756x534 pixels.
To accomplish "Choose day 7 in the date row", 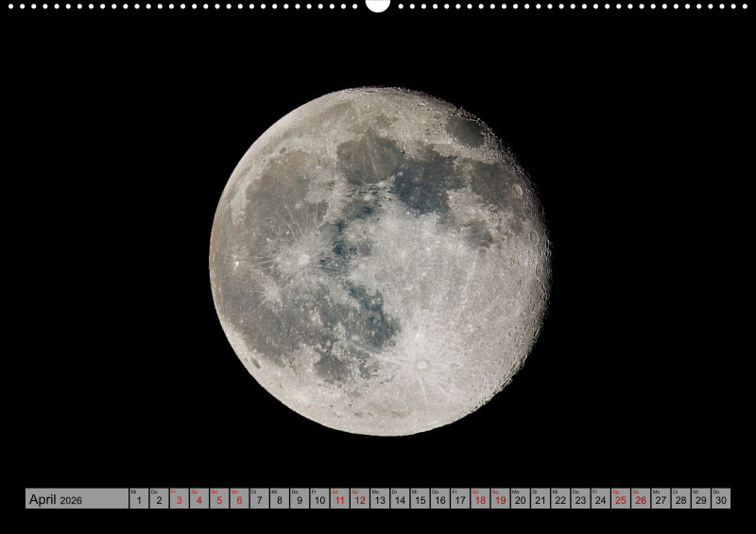I will coord(259,499).
